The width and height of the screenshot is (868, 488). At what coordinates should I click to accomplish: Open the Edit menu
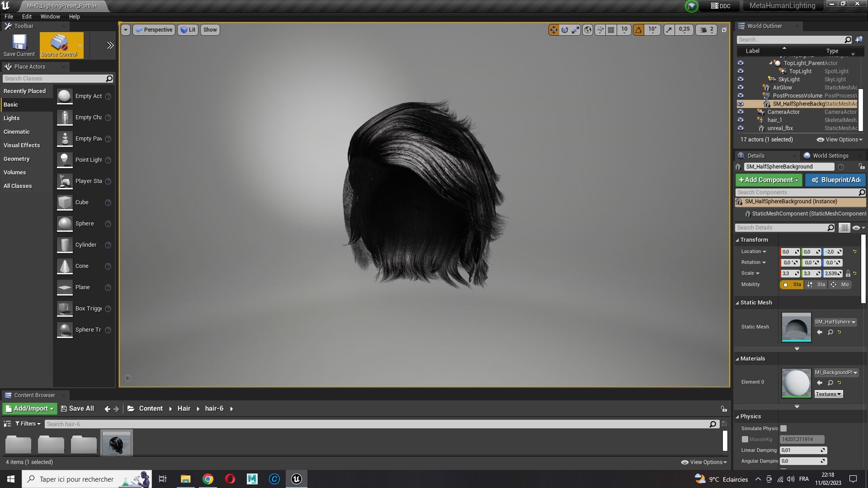coord(27,16)
